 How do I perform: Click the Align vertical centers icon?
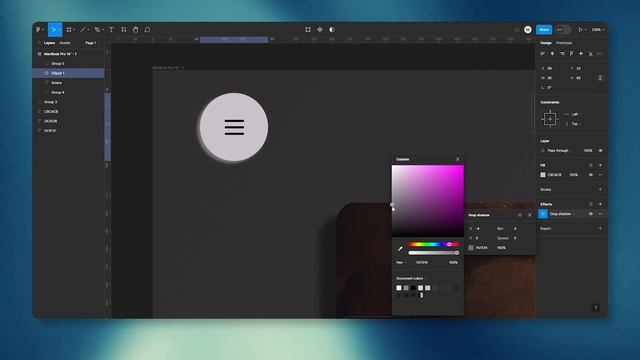coord(581,53)
